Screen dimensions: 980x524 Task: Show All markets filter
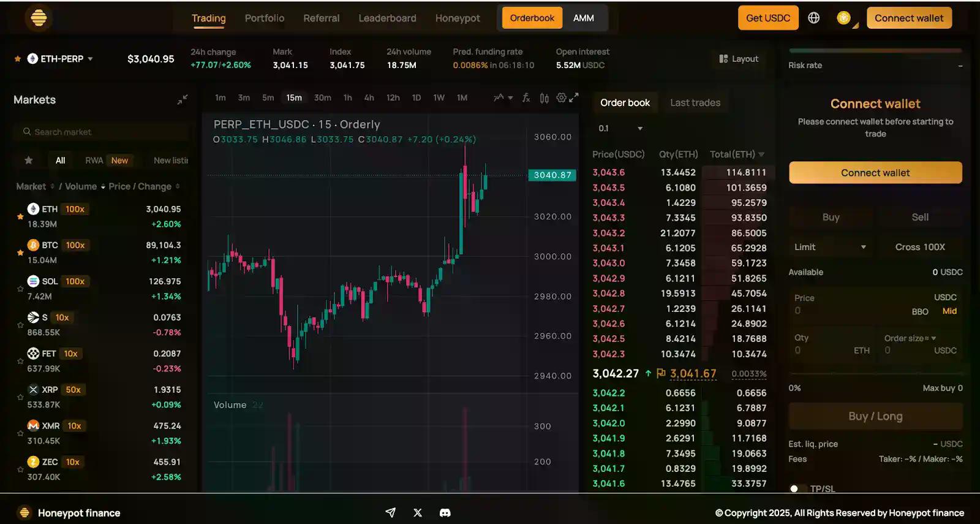pyautogui.click(x=60, y=160)
